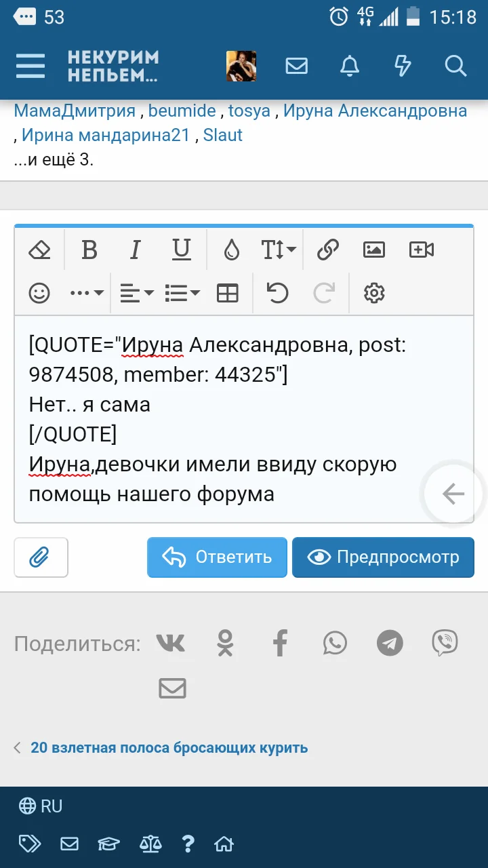This screenshot has height=868, width=488.
Task: Open the text color droplet picker
Action: pyautogui.click(x=232, y=250)
